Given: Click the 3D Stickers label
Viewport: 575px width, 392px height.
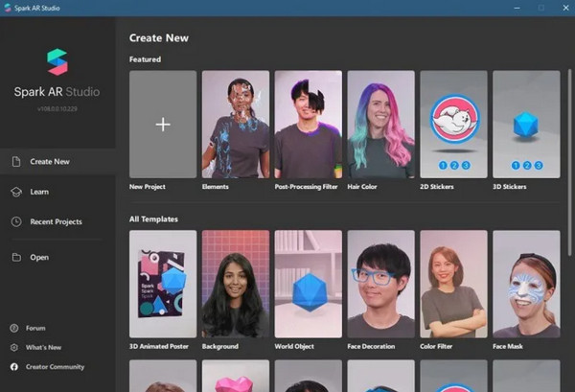Looking at the screenshot, I should point(510,187).
